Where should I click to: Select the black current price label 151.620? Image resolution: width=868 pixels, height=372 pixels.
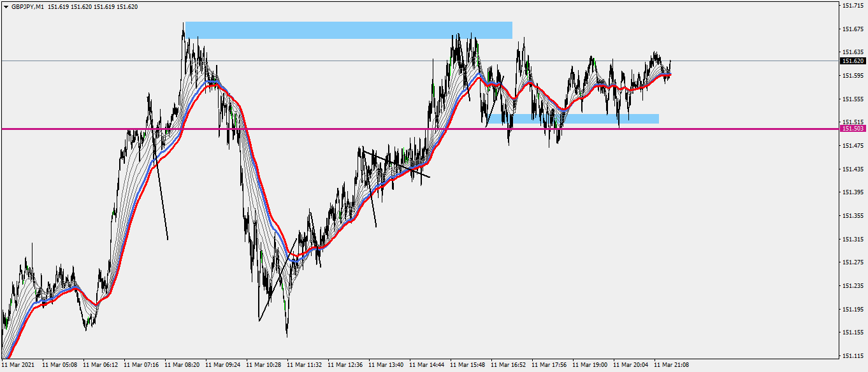[x=852, y=61]
